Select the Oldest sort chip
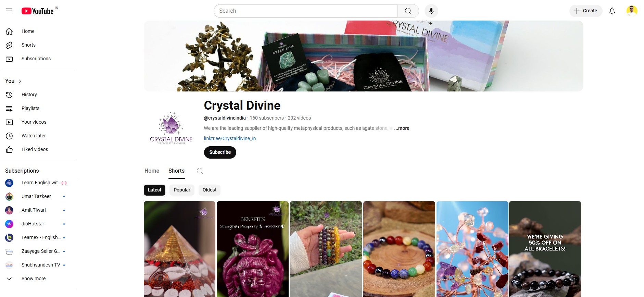The image size is (644, 297). click(210, 190)
